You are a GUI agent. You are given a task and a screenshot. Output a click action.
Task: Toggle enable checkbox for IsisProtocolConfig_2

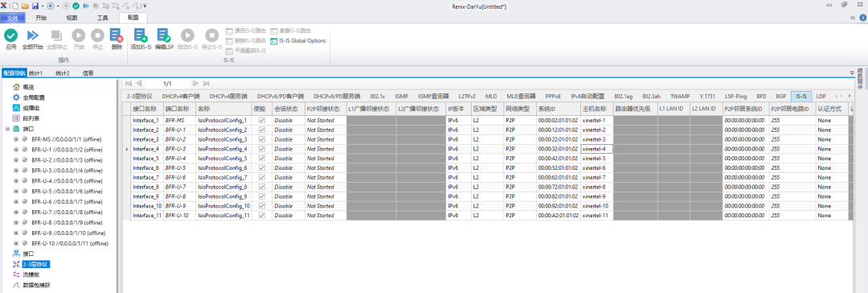[262, 130]
